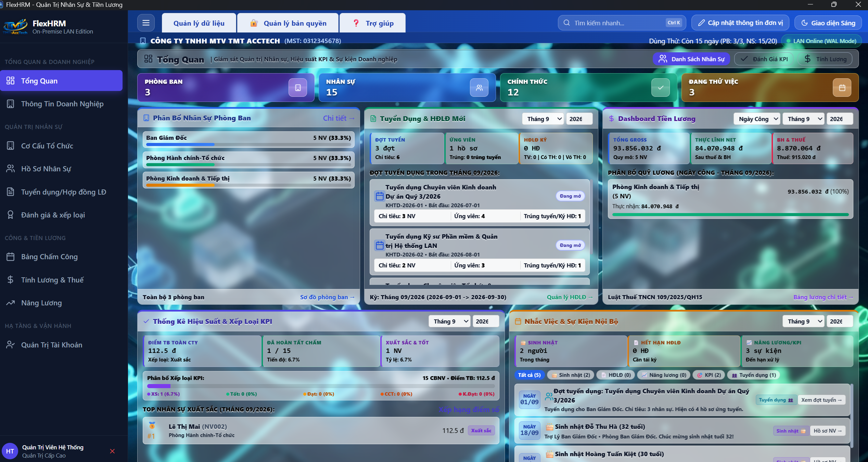Click year 2026 field in KPI statistics panel
Screen dimensions: 868x462
[x=486, y=321]
